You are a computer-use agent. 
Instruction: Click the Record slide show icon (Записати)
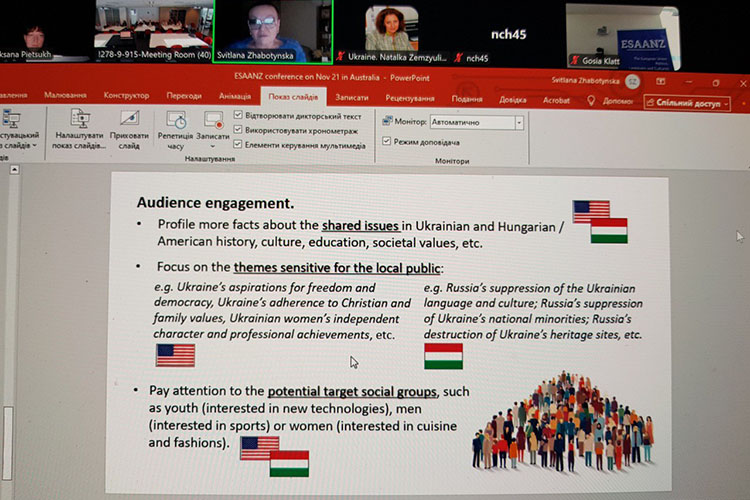pos(213,119)
